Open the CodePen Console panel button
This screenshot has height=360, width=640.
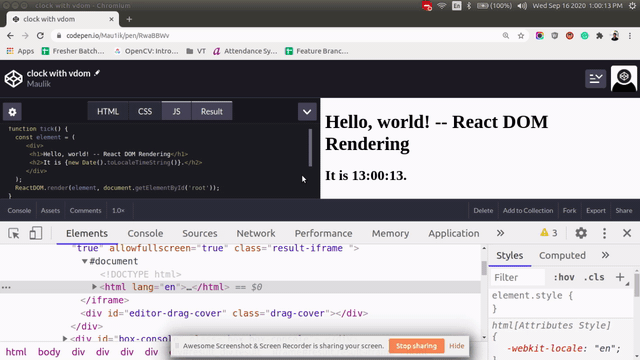pyautogui.click(x=19, y=211)
